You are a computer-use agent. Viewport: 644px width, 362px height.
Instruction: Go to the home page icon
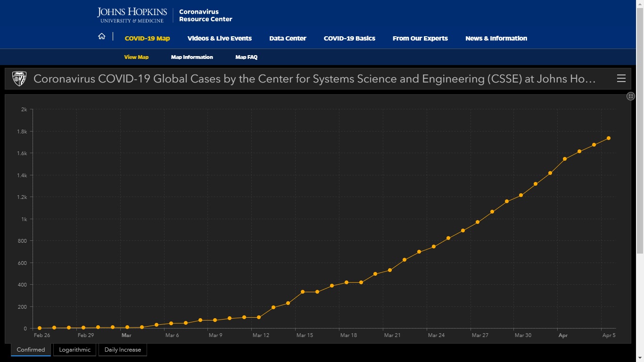coord(101,36)
